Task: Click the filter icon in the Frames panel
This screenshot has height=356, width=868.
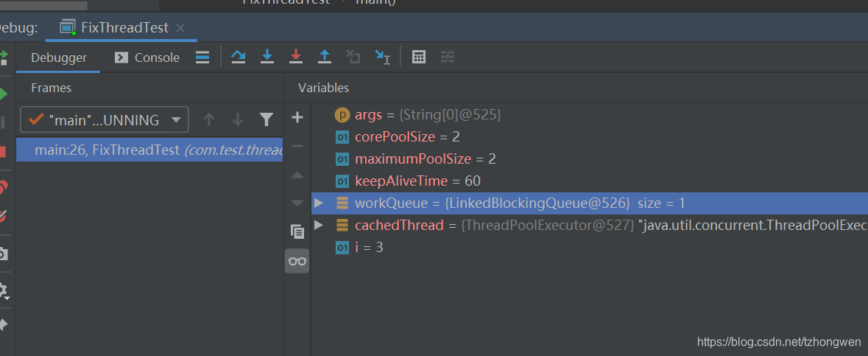Action: [267, 119]
